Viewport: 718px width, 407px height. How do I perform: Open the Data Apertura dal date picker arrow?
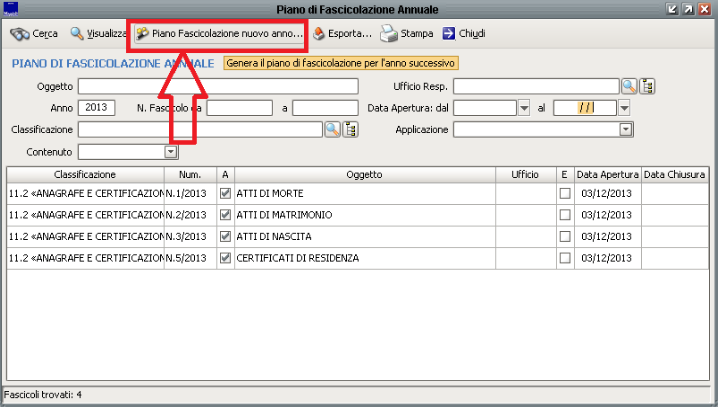click(x=524, y=108)
